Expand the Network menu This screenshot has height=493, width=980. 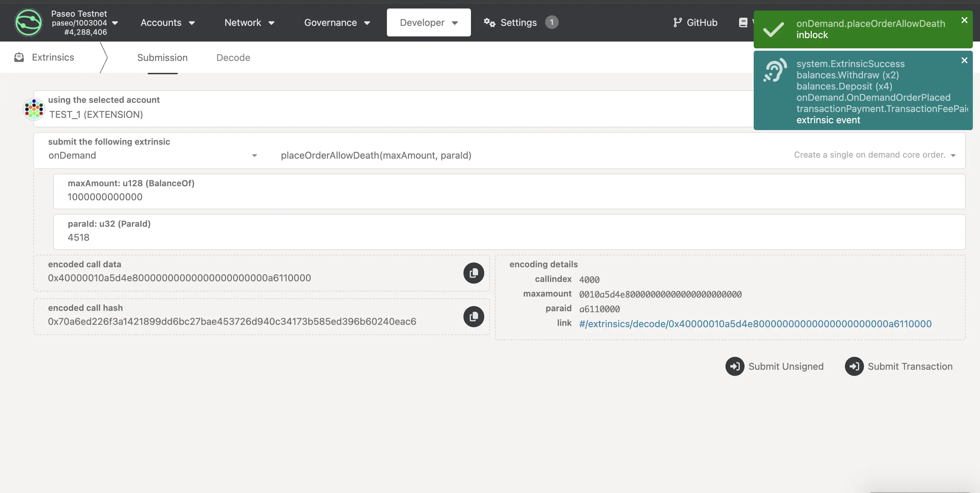coord(249,22)
